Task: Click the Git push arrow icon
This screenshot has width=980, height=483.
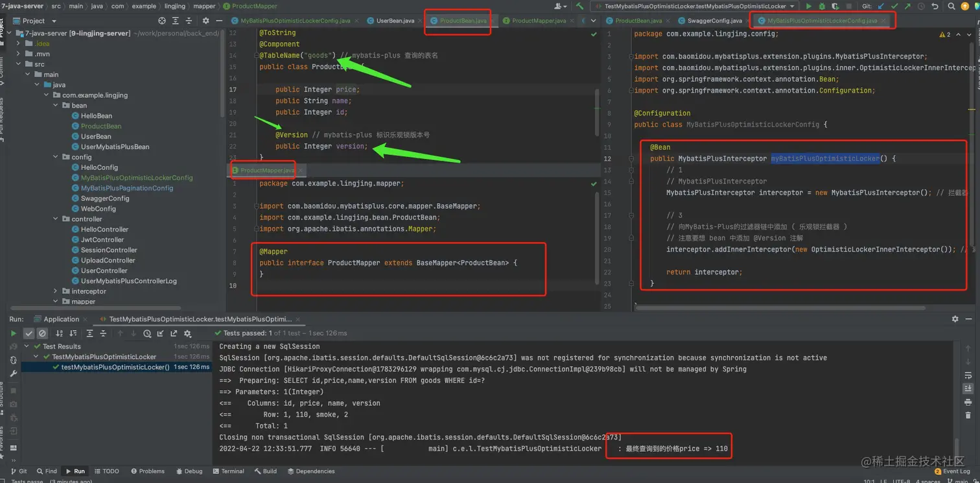Action: click(x=907, y=6)
